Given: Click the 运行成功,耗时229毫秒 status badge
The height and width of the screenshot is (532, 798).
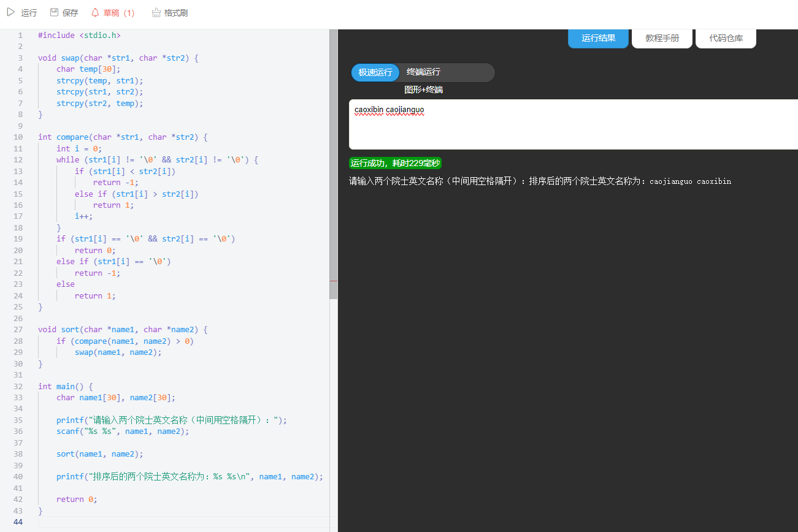Looking at the screenshot, I should point(395,163).
